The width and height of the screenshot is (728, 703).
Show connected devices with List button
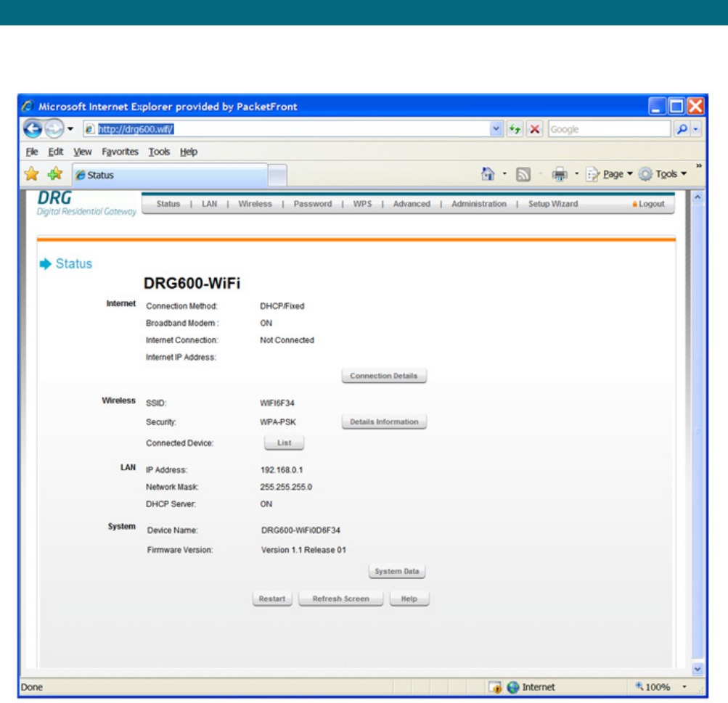click(x=284, y=443)
